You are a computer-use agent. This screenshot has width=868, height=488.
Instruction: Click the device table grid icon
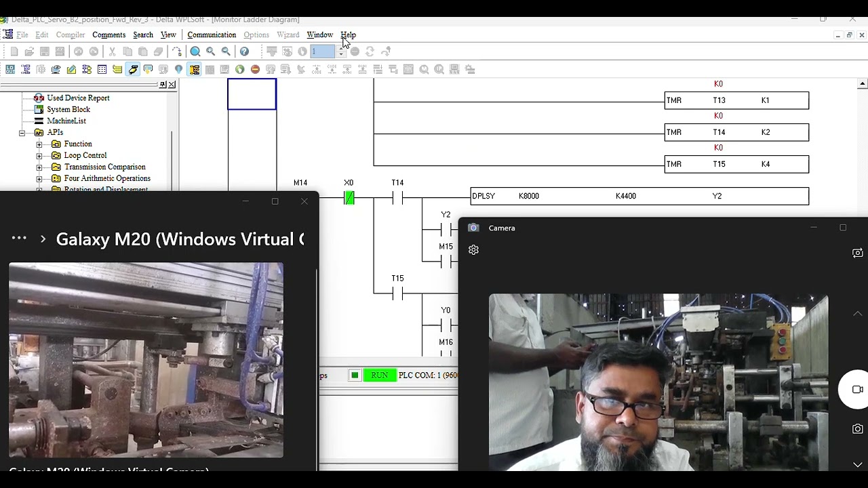click(x=102, y=69)
